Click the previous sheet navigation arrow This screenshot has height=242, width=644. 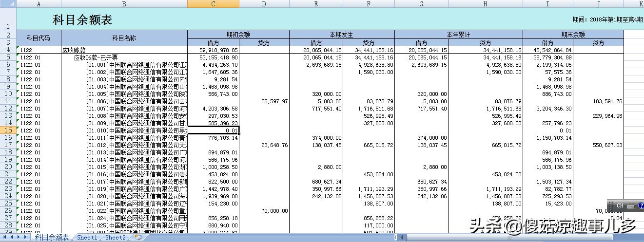pos(12,238)
